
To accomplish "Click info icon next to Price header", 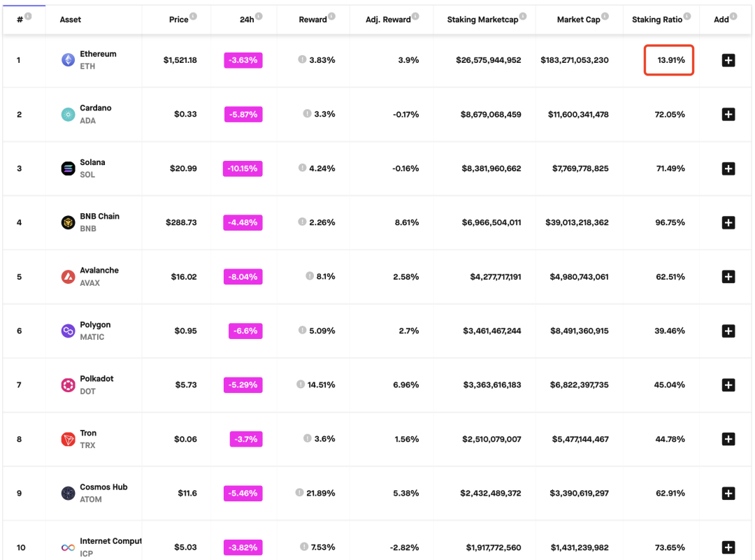I will [x=193, y=16].
